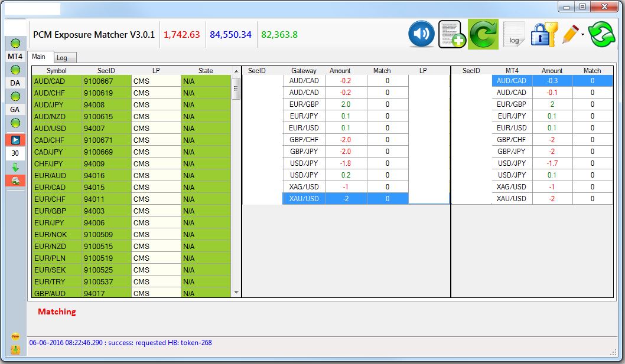Image resolution: width=625 pixels, height=364 pixels.
Task: Click the green two-arrow sync icon
Action: (x=601, y=34)
